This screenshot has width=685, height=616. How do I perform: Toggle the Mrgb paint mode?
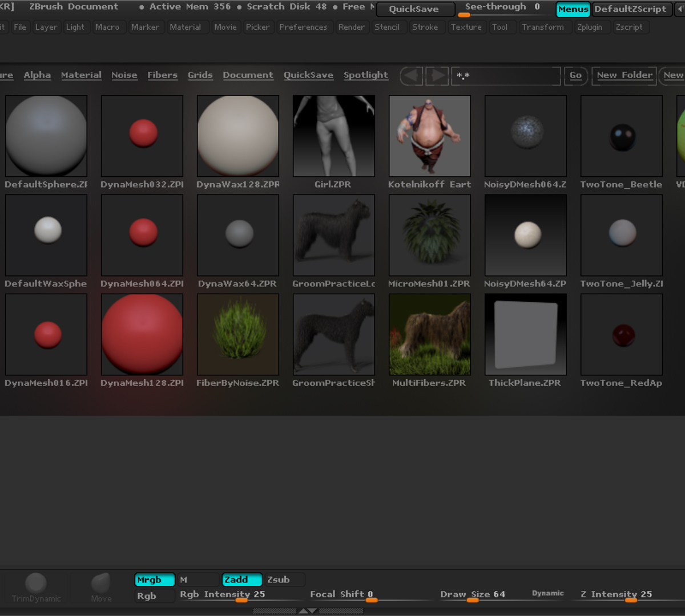pos(155,579)
